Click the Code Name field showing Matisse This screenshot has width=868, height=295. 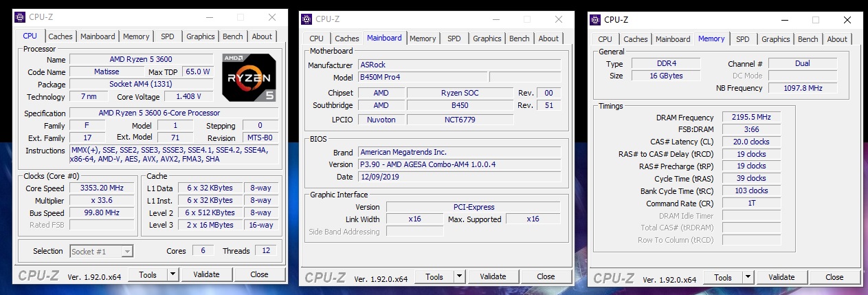[x=107, y=72]
